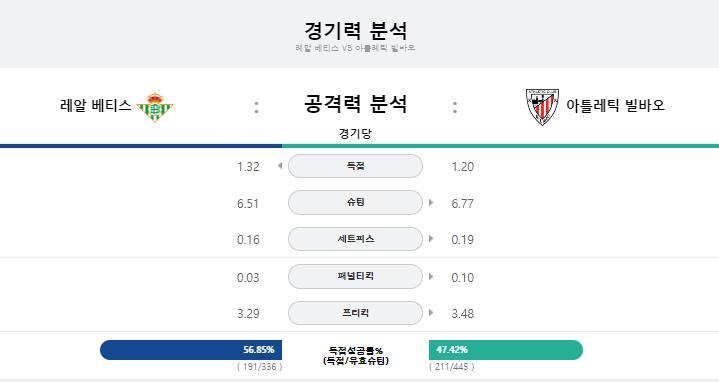This screenshot has width=719, height=382.
Task: Click the 공격력 분석 section heading
Action: 355,104
